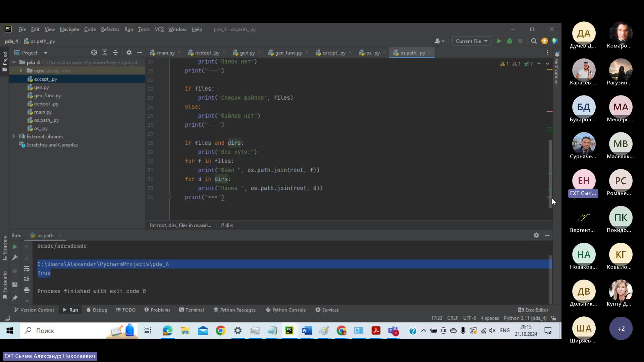This screenshot has width=644, height=362.
Task: Open the user account icon in toolbar
Action: point(439,41)
